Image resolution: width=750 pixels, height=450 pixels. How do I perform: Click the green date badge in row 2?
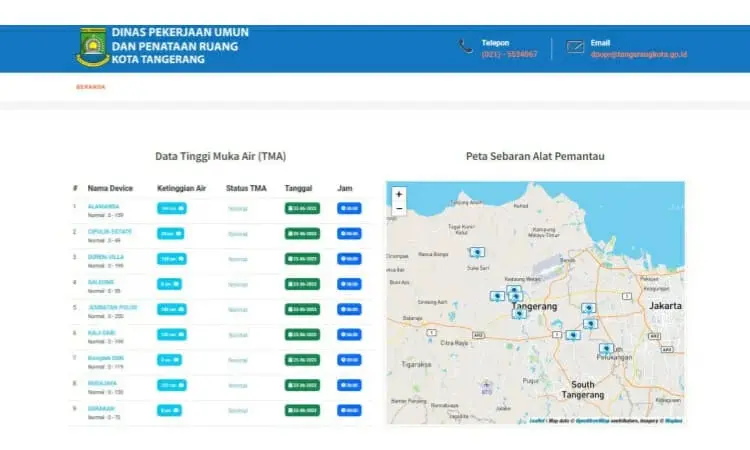point(302,234)
